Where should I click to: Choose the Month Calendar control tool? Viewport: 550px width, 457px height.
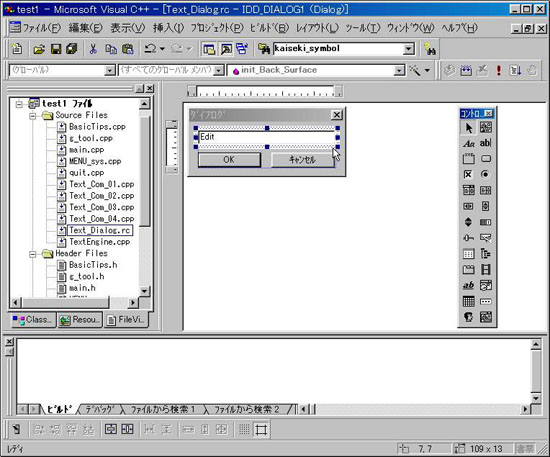tap(469, 301)
